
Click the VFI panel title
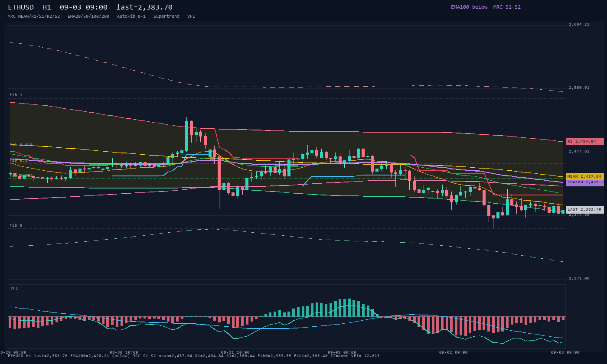[x=14, y=288]
